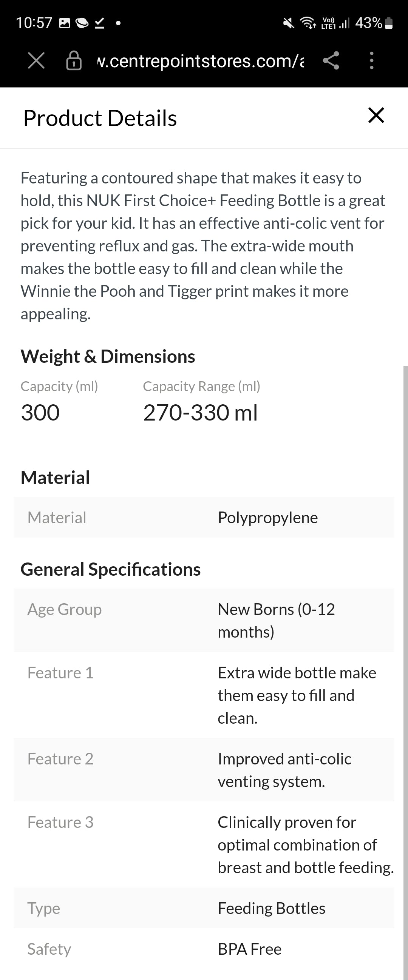
Task: Tap the Feeding Bottles type value
Action: tap(271, 908)
